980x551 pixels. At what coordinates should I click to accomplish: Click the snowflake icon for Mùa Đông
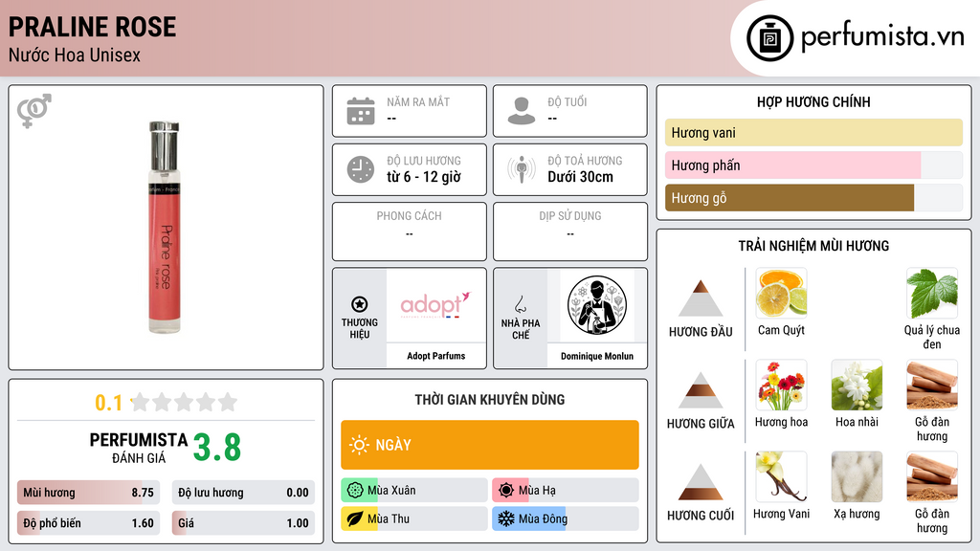506,518
